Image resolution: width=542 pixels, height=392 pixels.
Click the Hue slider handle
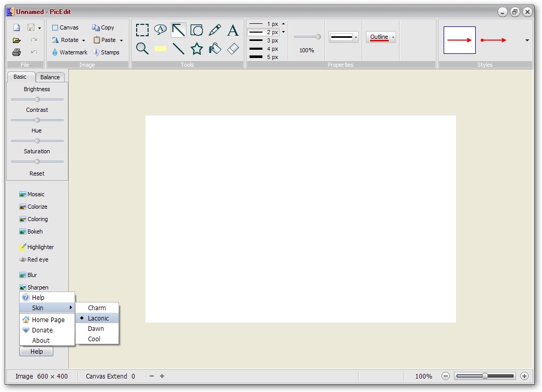[x=37, y=141]
